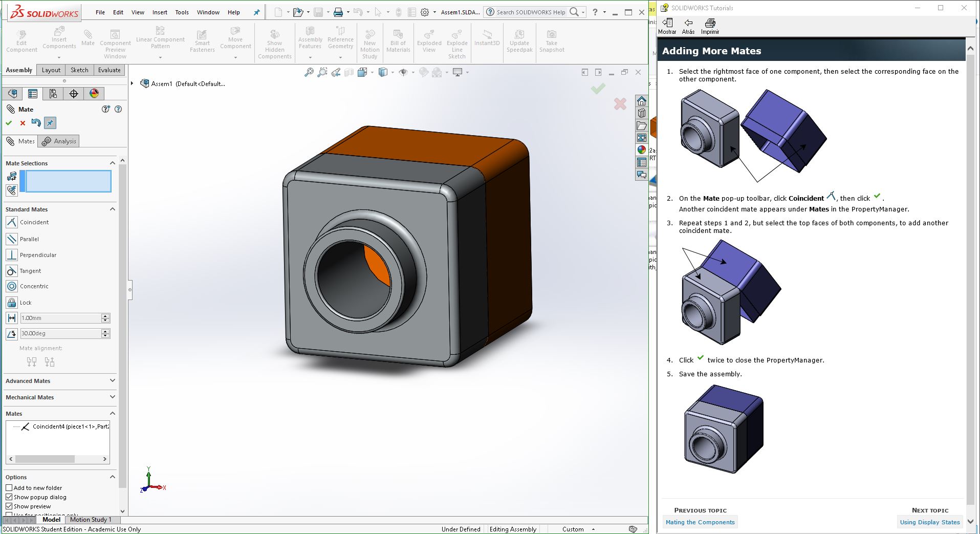Click Print icon in tutorials window

coord(710,26)
